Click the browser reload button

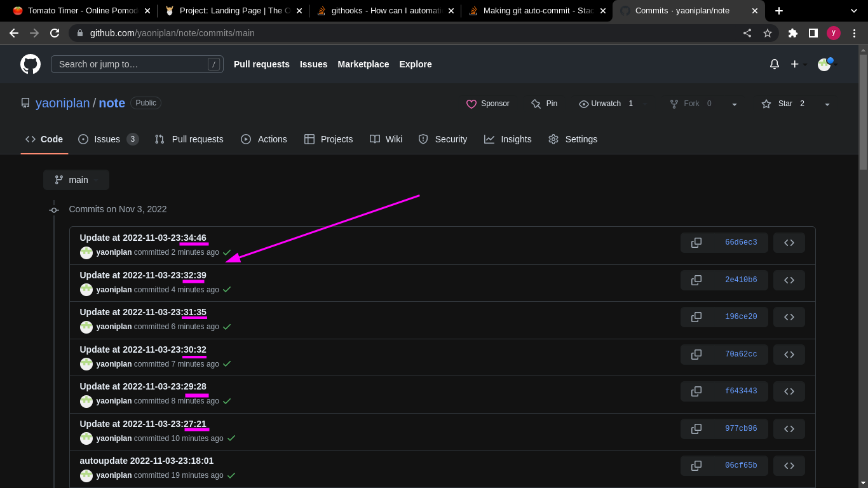pos(55,33)
